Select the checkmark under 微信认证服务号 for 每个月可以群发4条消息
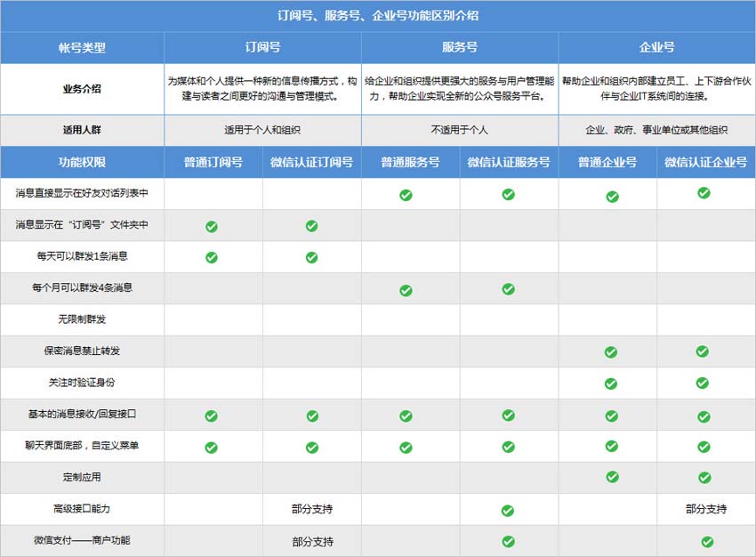Image resolution: width=756 pixels, height=557 pixels. [x=508, y=288]
